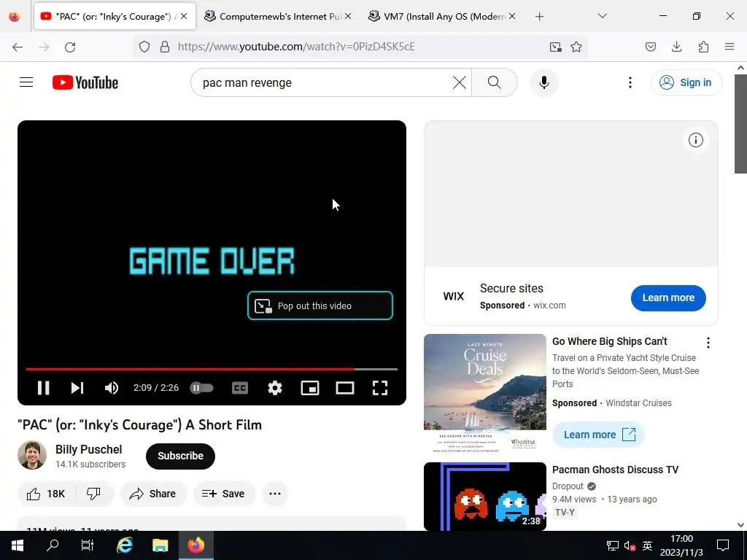Launch Internet Explorer from the taskbar
747x560 pixels.
124,545
